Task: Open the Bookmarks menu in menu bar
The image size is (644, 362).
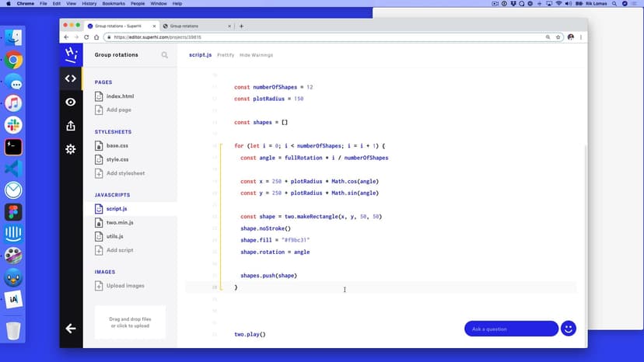Action: (114, 4)
